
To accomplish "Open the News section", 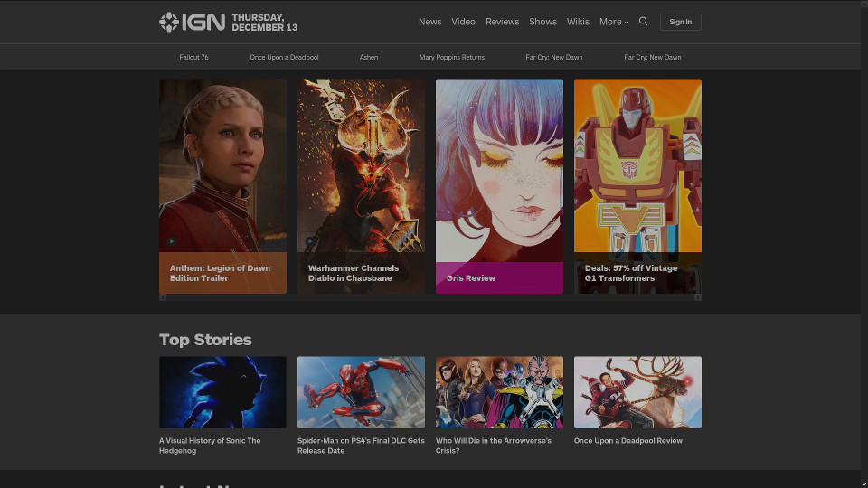I will (x=429, y=22).
